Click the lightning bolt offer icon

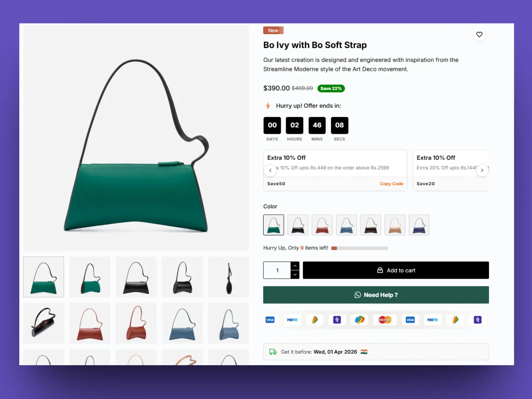click(x=268, y=106)
